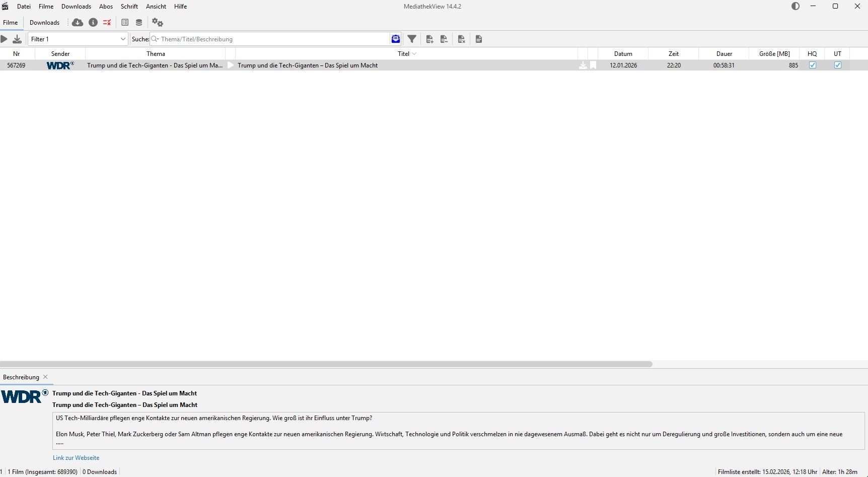This screenshot has height=477, width=868.
Task: Switch to the Downloads tab
Action: [x=44, y=22]
